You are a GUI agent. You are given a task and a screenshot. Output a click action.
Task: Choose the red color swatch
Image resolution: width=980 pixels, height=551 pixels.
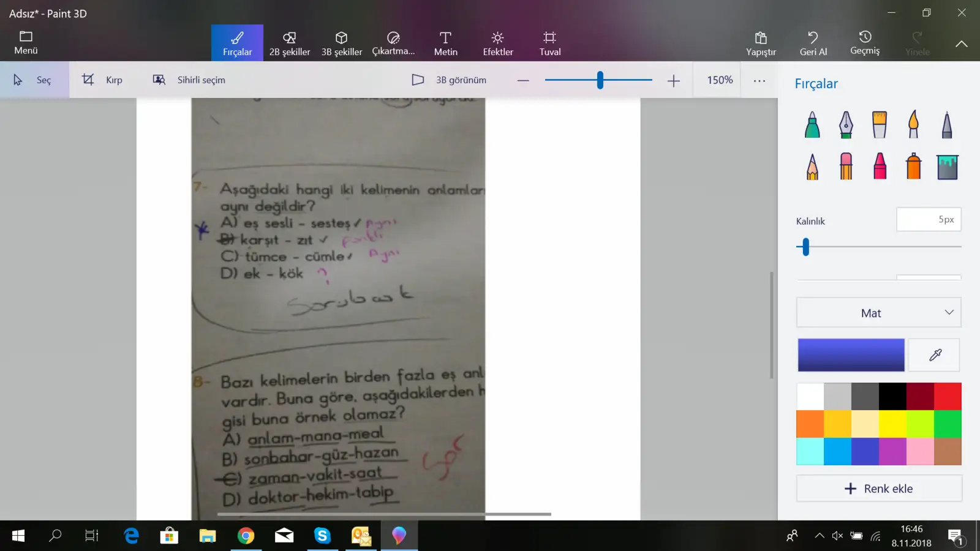pyautogui.click(x=948, y=397)
